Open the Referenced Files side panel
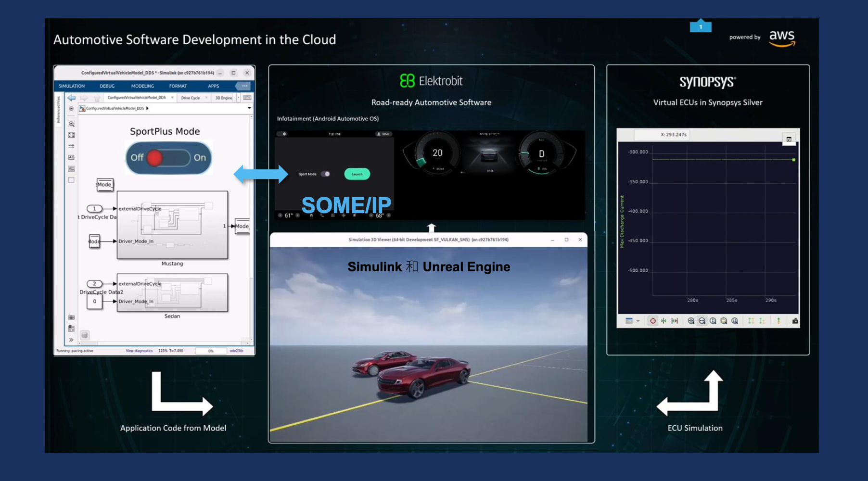The width and height of the screenshot is (868, 481). pyautogui.click(x=58, y=110)
